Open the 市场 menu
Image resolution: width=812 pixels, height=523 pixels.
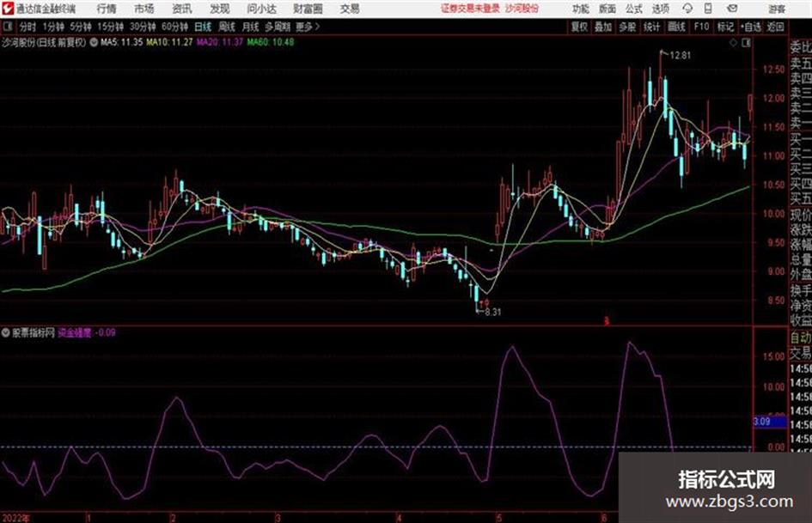pos(144,9)
